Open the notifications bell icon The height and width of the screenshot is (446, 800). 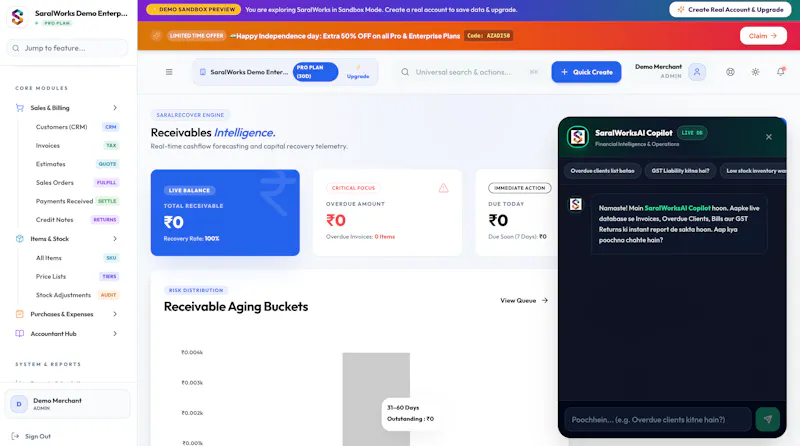(x=781, y=72)
